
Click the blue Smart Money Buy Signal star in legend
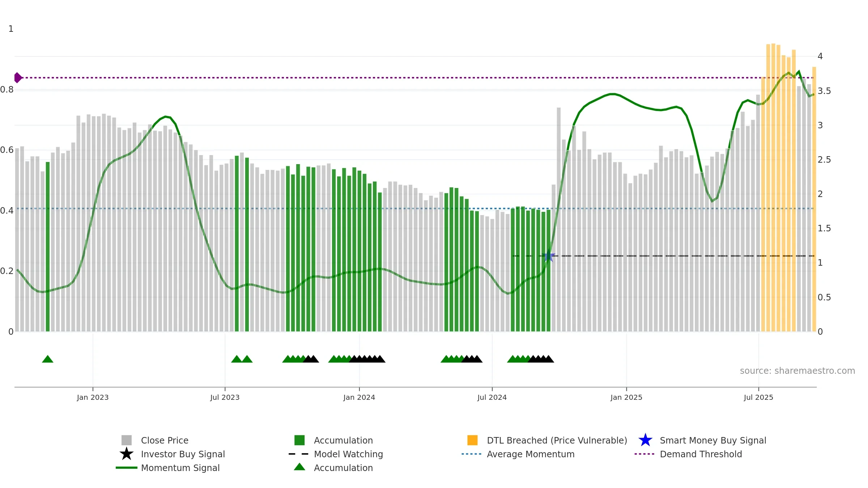coord(645,440)
